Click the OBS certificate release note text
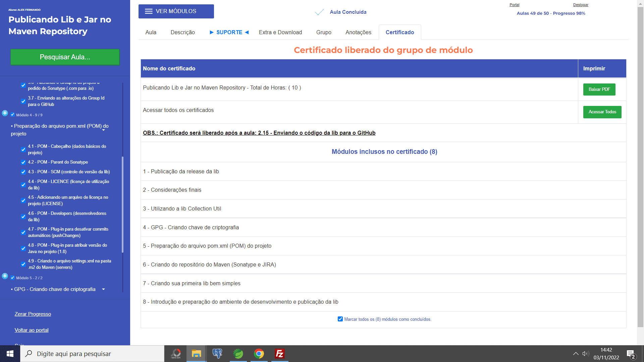Image resolution: width=644 pixels, height=362 pixels. point(259,133)
